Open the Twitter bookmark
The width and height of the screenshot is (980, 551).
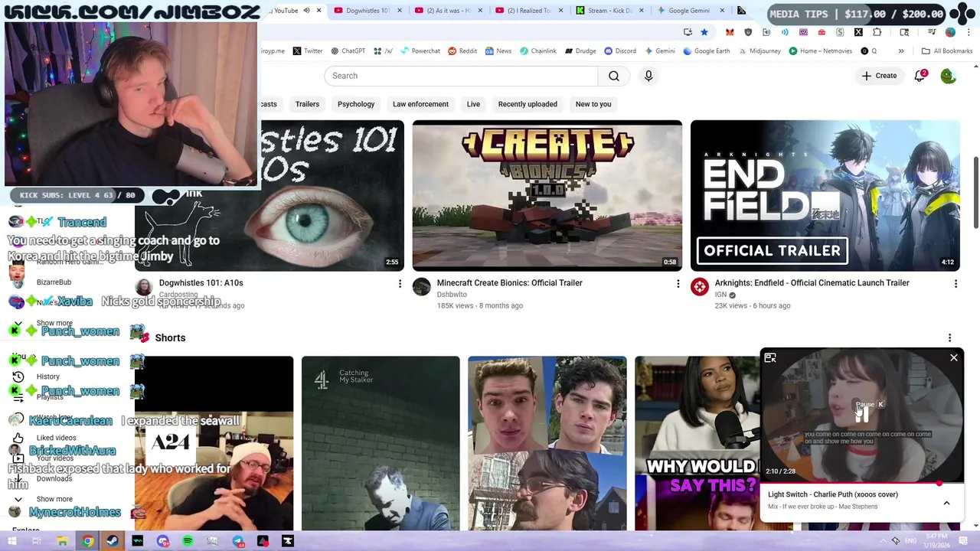(x=308, y=51)
